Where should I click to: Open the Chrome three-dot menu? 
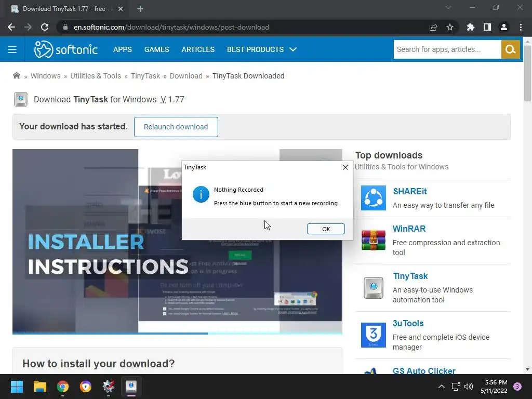tap(521, 27)
